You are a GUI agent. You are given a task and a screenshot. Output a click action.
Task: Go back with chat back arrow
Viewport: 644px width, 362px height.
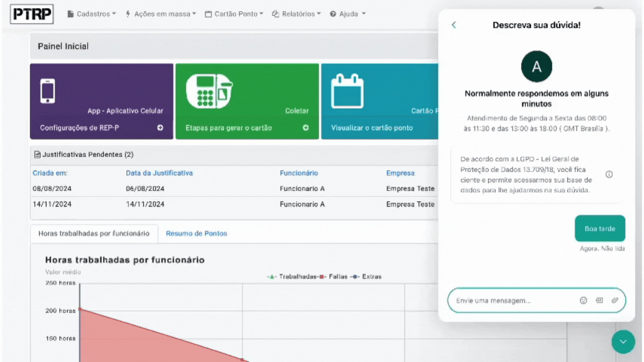[x=454, y=25]
